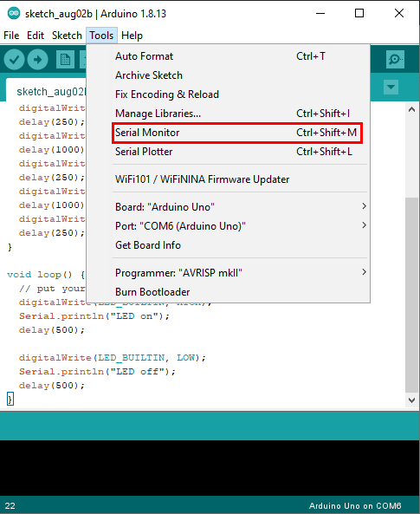Click the Upload arrow toolbar button
This screenshot has width=420, height=514.
click(x=38, y=60)
